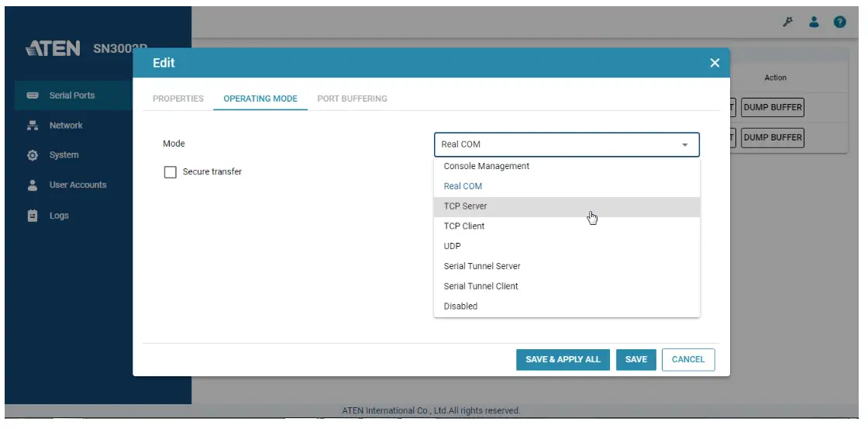Image resolution: width=868 pixels, height=429 pixels.
Task: Click the ATEN International copyright footer
Action: (431, 410)
